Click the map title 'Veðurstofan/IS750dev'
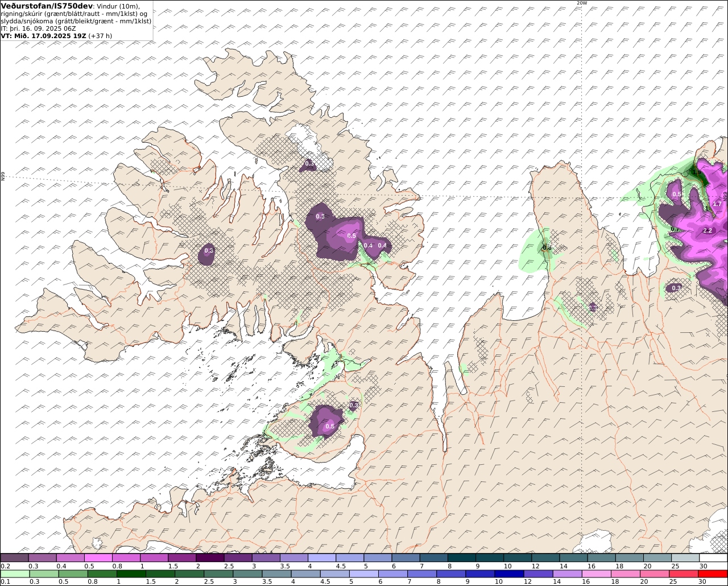This screenshot has width=728, height=586. [47, 6]
